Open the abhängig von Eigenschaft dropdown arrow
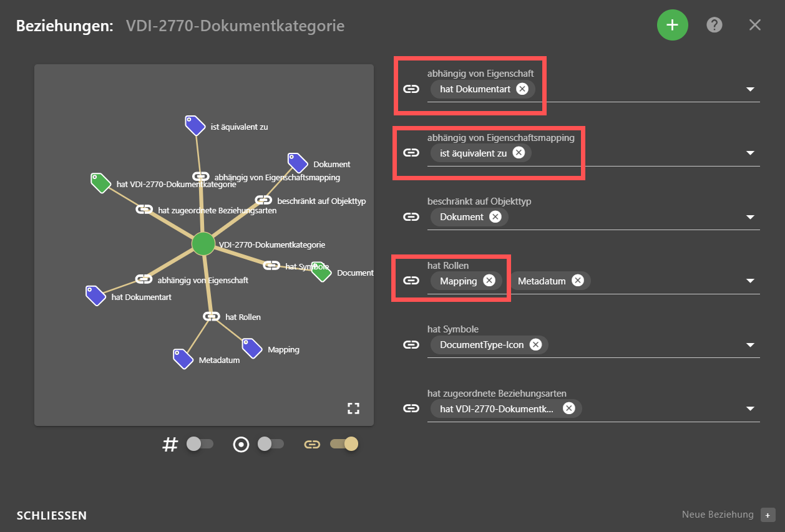The height and width of the screenshot is (532, 785). coord(751,90)
